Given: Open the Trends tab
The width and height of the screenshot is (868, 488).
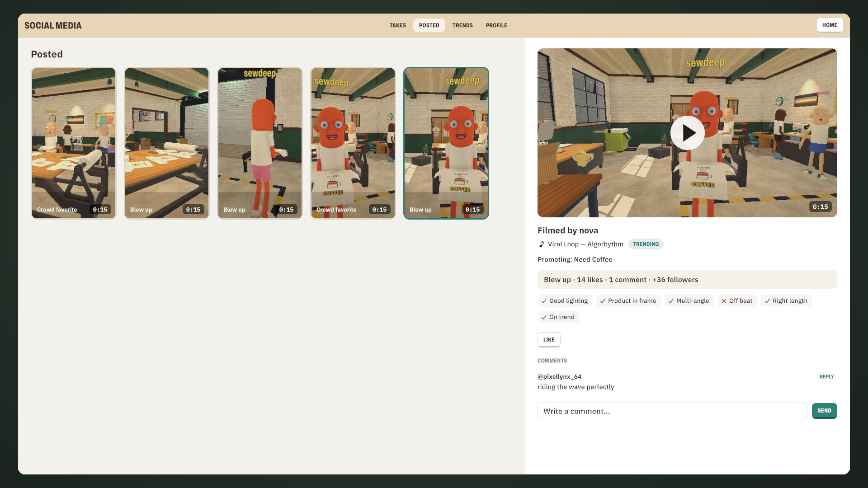Looking at the screenshot, I should (462, 25).
